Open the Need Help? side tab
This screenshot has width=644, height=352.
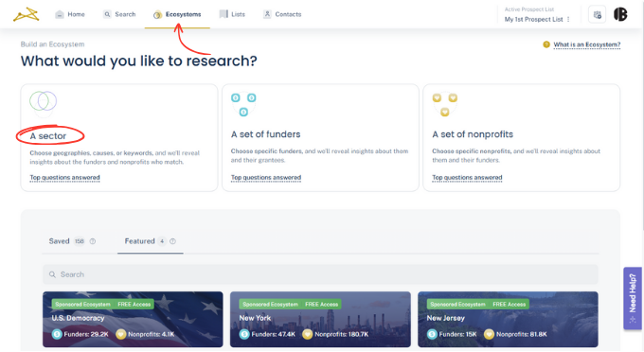tap(633, 298)
